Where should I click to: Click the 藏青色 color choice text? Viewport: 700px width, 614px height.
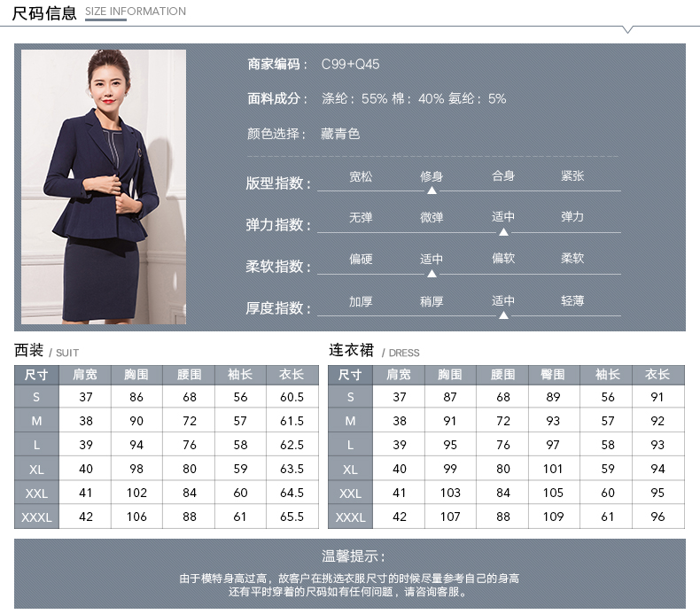(x=340, y=134)
